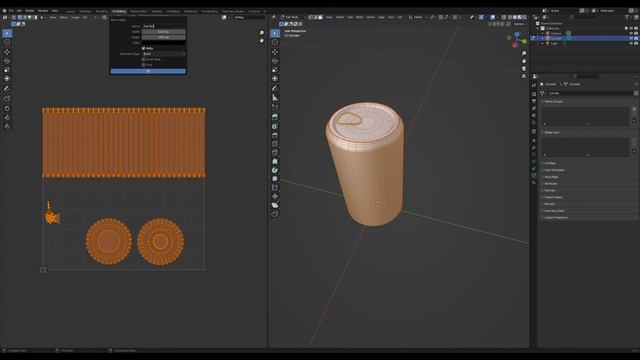Toggle camera view icon in 3D viewport
Image resolution: width=640 pixels, height=360 pixels.
tap(524, 68)
